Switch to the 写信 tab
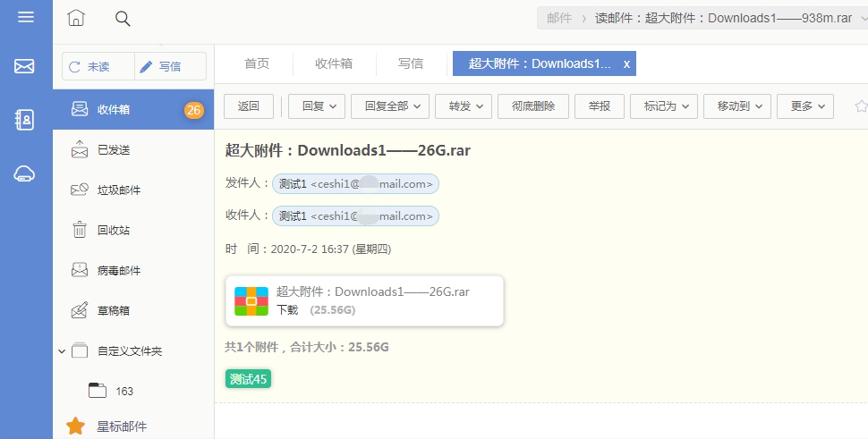The image size is (868, 439). click(411, 63)
